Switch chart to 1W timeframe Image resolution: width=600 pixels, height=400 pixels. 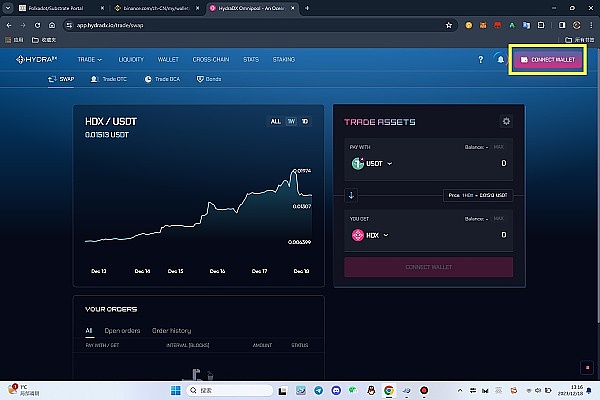(x=291, y=121)
